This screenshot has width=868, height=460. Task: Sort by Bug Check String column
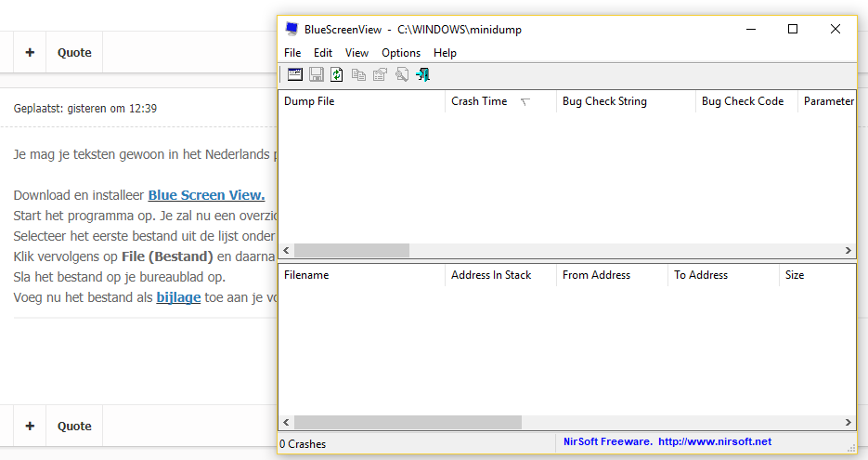626,101
